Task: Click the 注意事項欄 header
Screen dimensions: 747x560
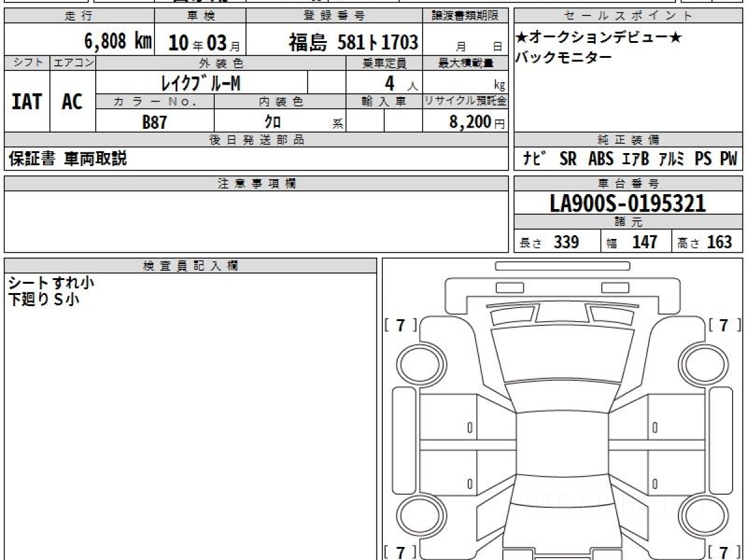Action: pos(256,184)
